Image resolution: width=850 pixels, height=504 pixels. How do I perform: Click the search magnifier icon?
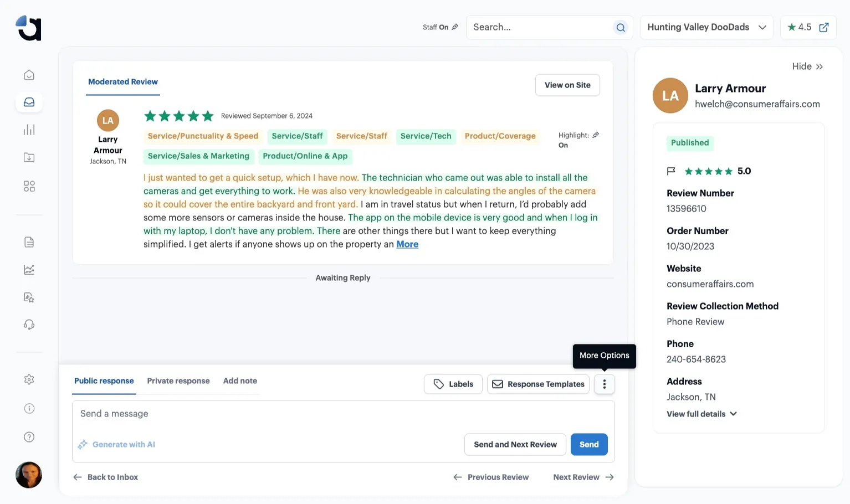coord(621,28)
